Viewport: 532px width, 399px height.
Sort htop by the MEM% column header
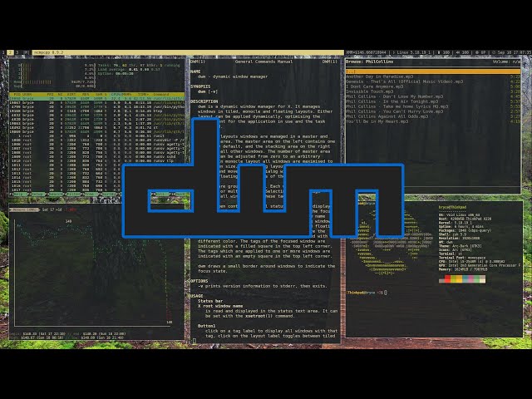pyautogui.click(x=128, y=94)
